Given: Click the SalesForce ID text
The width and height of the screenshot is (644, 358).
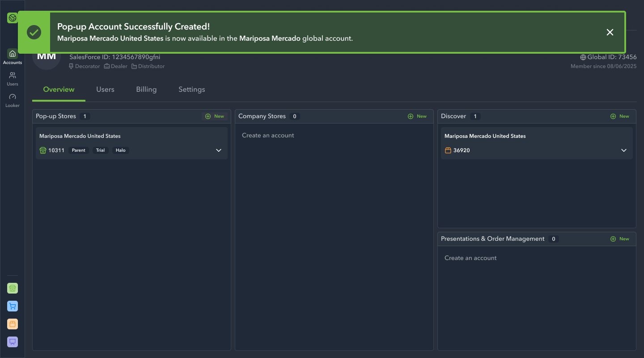Looking at the screenshot, I should point(115,57).
